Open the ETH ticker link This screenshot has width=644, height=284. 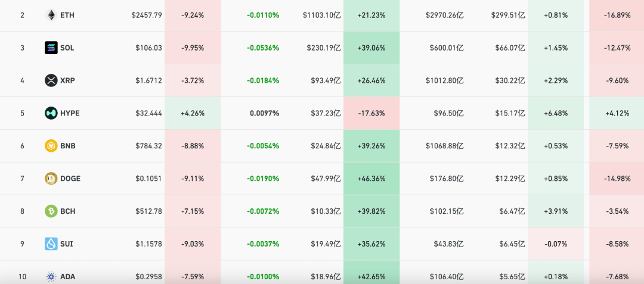click(67, 15)
